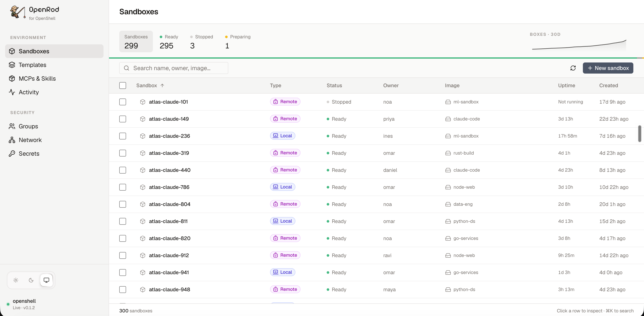
Task: Click the Remote badge for atlas-claude-948
Action: (285, 289)
